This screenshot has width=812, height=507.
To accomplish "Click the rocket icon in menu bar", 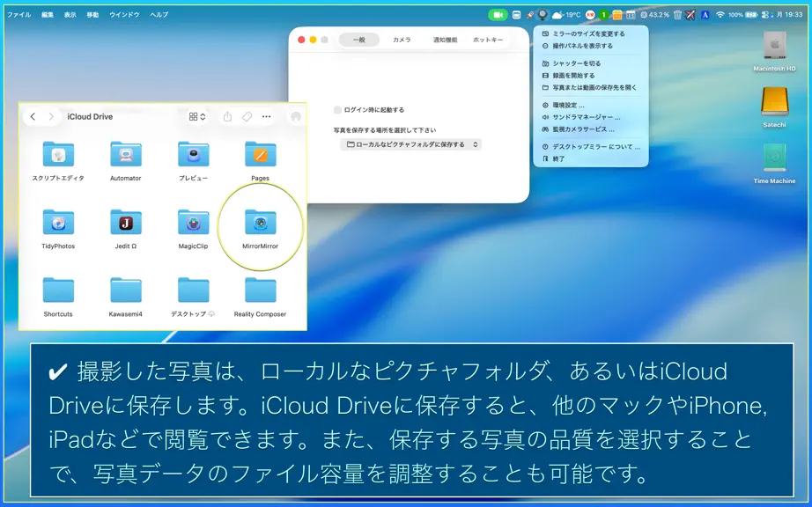I will (x=530, y=15).
